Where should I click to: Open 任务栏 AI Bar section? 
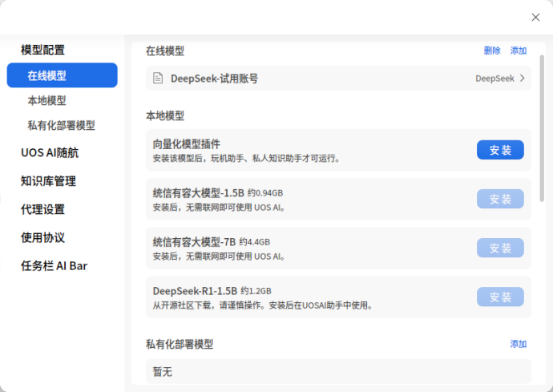(54, 265)
